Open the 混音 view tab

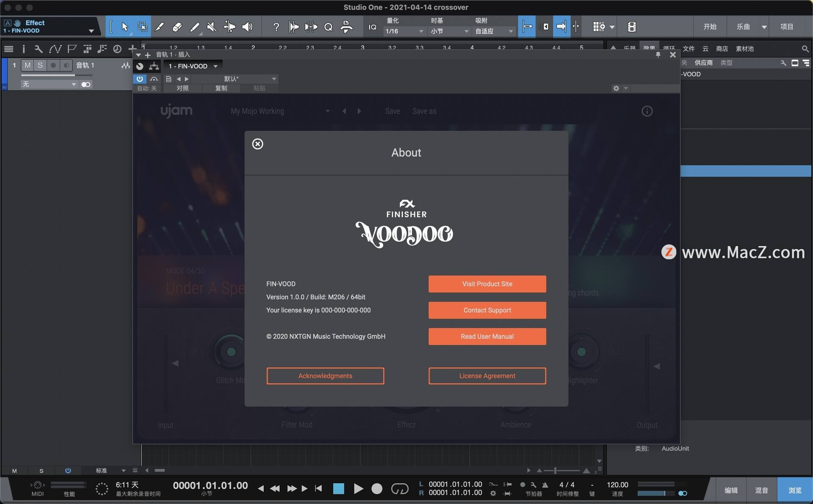(x=762, y=490)
